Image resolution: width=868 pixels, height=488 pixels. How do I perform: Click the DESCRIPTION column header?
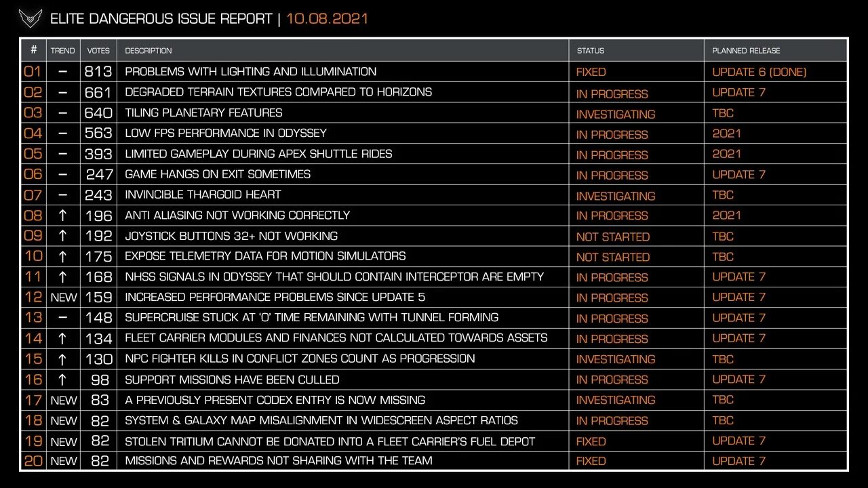(x=149, y=51)
